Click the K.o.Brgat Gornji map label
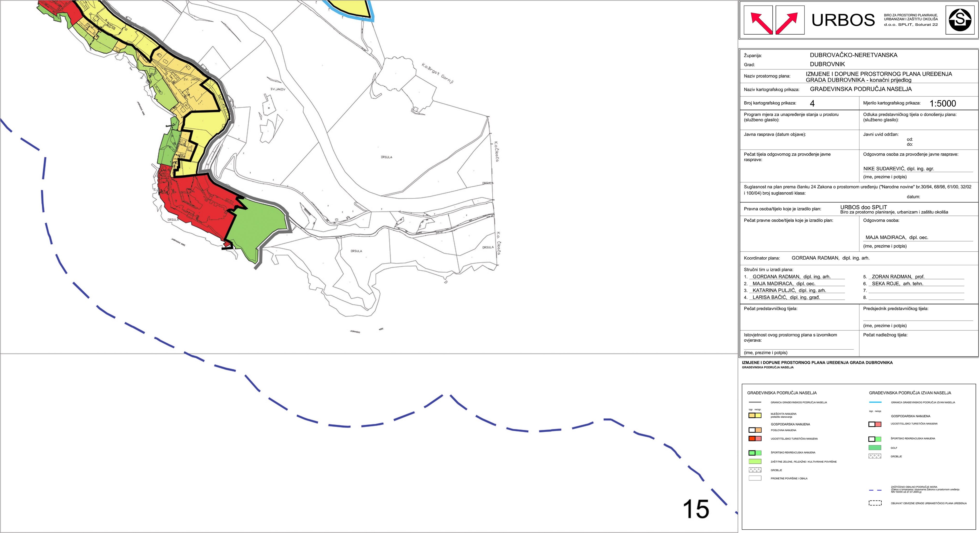Viewport: 980px width, 533px height. [438, 73]
